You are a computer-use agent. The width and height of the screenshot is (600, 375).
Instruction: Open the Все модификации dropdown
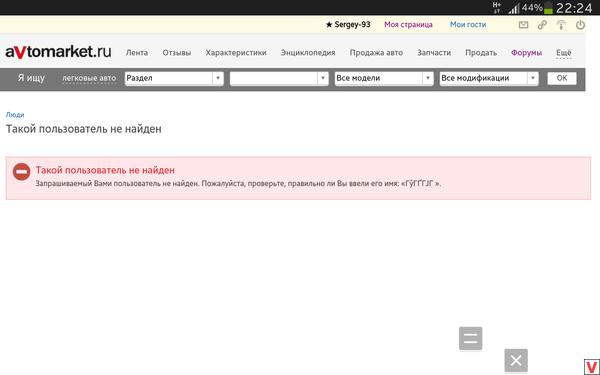click(489, 78)
